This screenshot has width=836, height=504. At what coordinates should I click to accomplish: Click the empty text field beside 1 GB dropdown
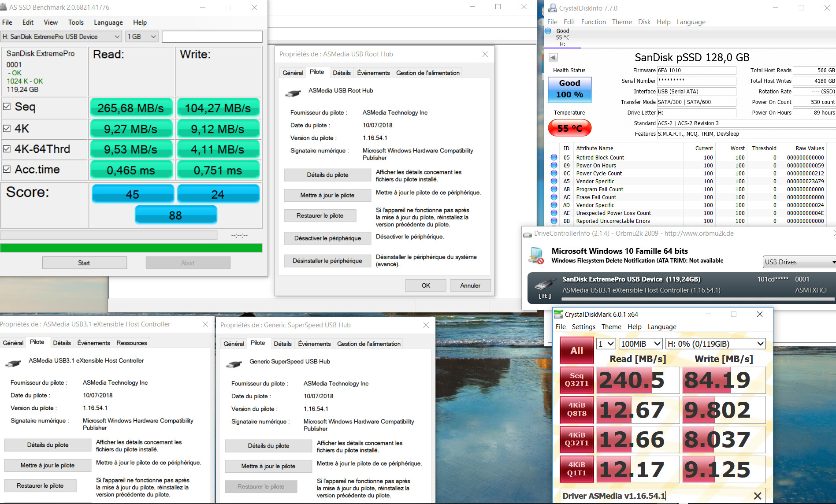[212, 37]
